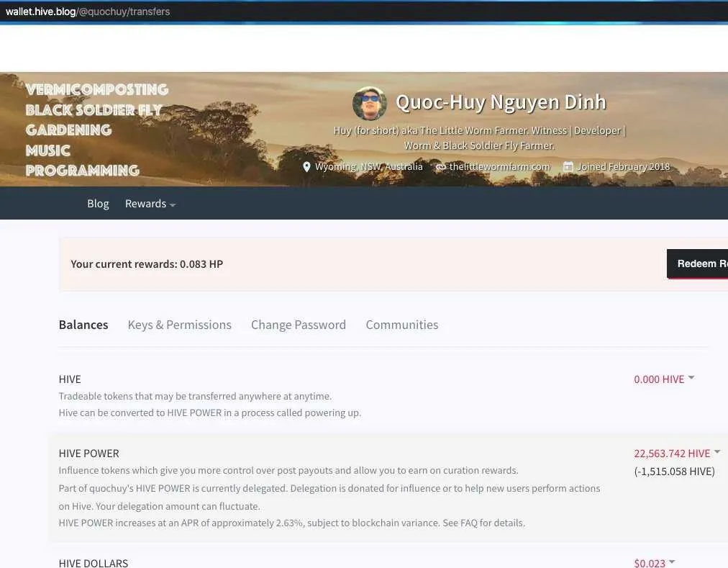Viewport: 728px width, 568px height.
Task: Expand the 22,563.742 HIVE power dropdown
Action: 677,454
